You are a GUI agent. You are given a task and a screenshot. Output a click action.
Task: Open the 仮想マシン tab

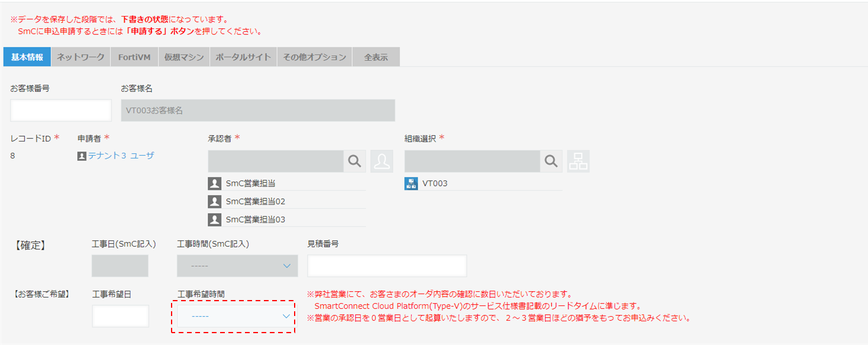[x=184, y=57]
